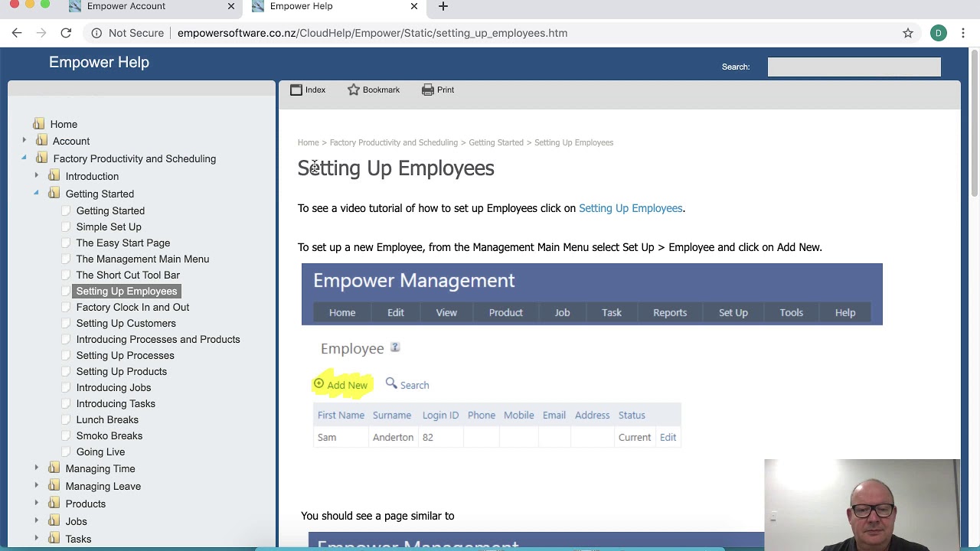Open Factory Clock In and Out topic
980x551 pixels.
(132, 307)
